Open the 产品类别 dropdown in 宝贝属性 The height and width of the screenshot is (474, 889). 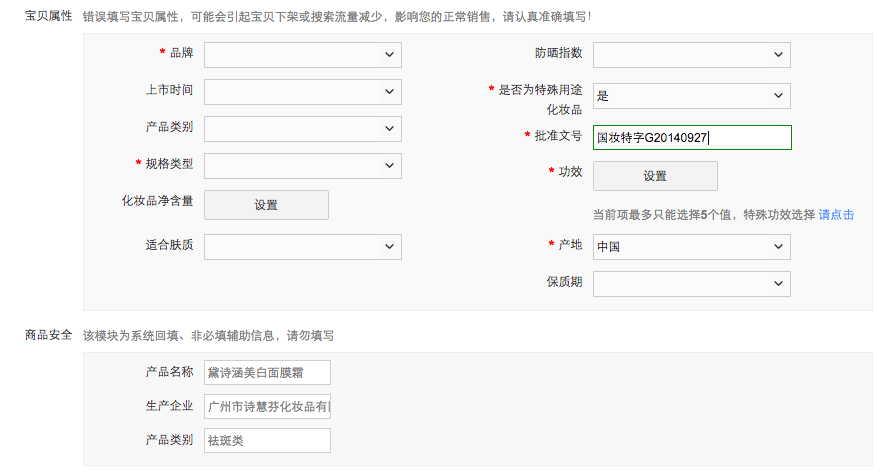[x=302, y=129]
